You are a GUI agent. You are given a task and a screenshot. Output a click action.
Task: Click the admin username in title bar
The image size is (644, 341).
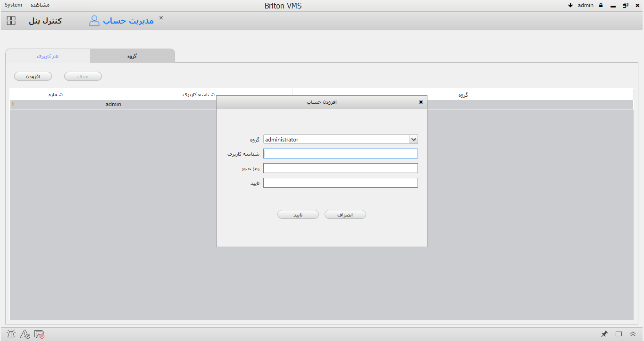(x=585, y=5)
